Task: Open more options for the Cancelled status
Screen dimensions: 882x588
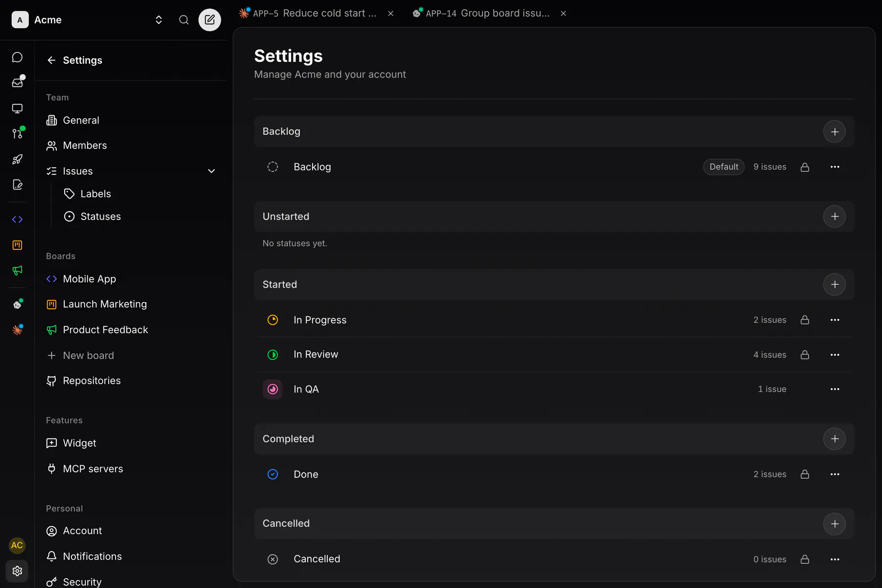Action: coord(835,559)
